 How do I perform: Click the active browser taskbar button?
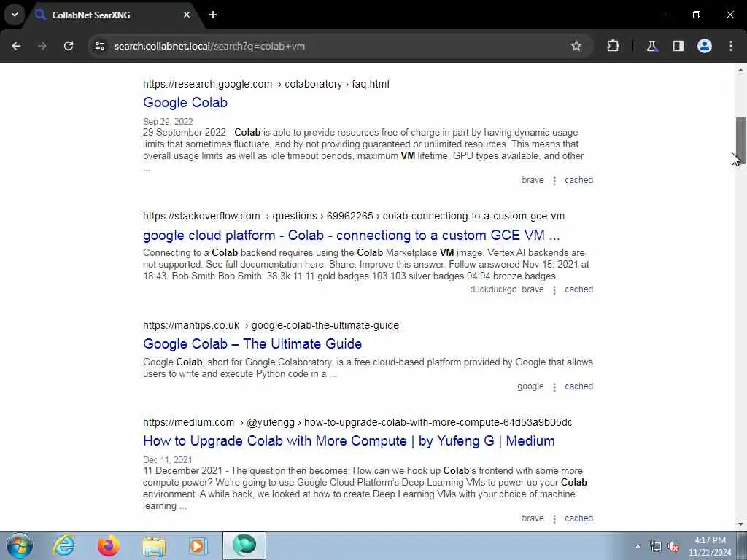[x=244, y=545]
